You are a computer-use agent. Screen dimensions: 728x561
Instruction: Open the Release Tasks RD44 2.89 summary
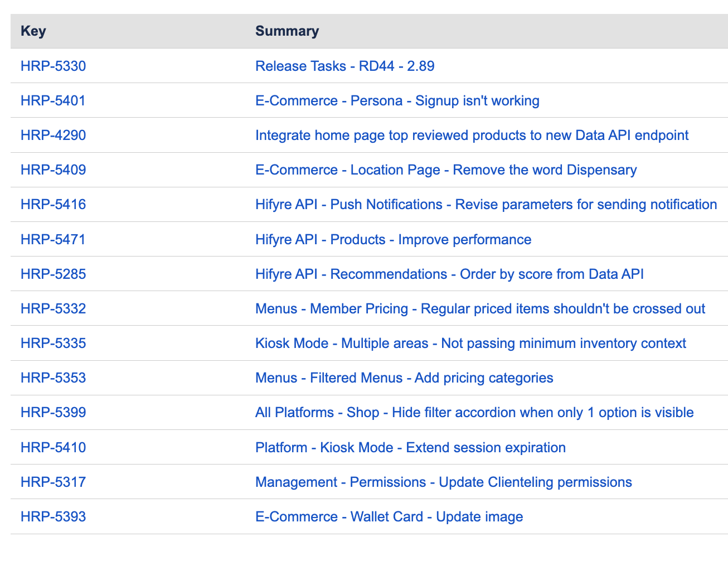(x=344, y=66)
